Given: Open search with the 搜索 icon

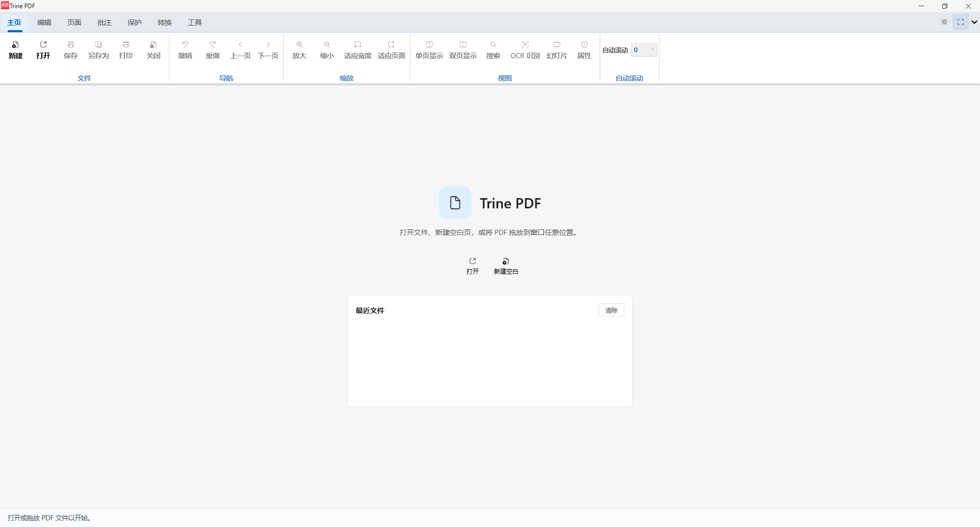Looking at the screenshot, I should point(494,50).
